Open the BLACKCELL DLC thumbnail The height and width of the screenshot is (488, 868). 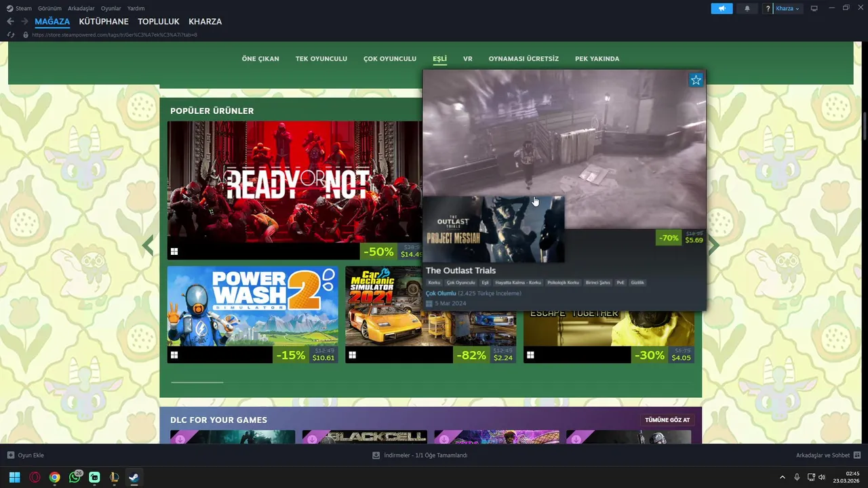tap(364, 437)
